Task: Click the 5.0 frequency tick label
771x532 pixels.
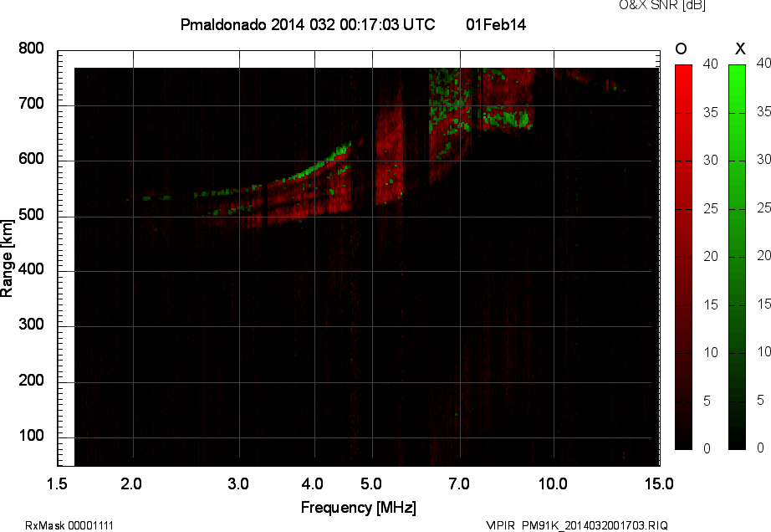Action: (371, 483)
